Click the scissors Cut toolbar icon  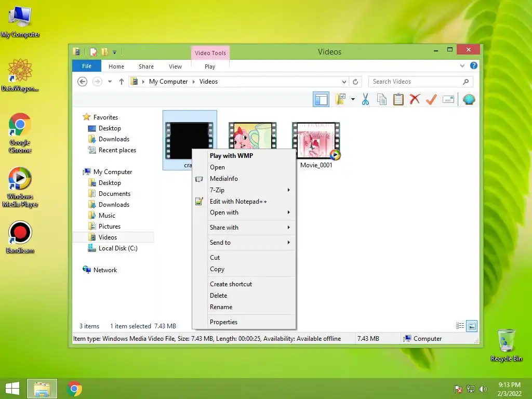[x=365, y=99]
